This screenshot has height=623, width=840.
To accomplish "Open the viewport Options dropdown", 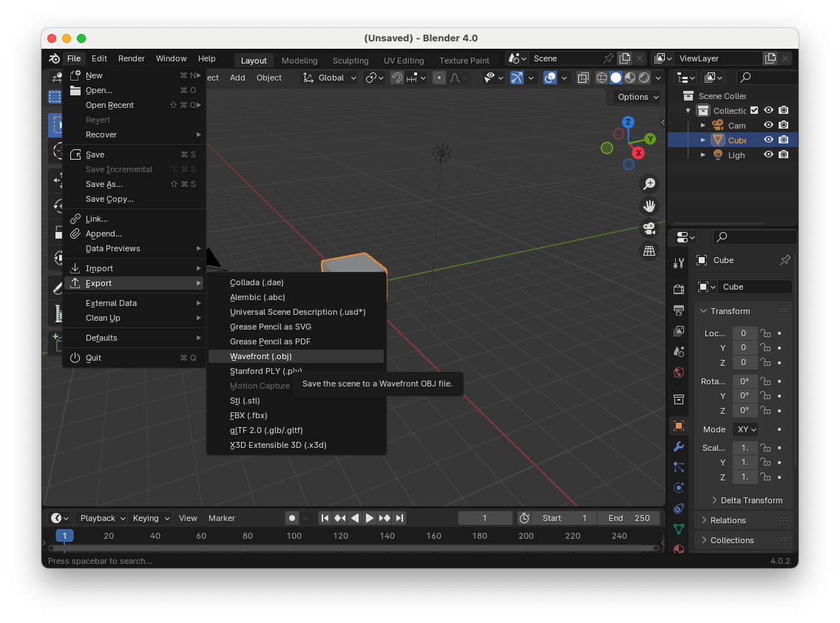I will coord(637,97).
